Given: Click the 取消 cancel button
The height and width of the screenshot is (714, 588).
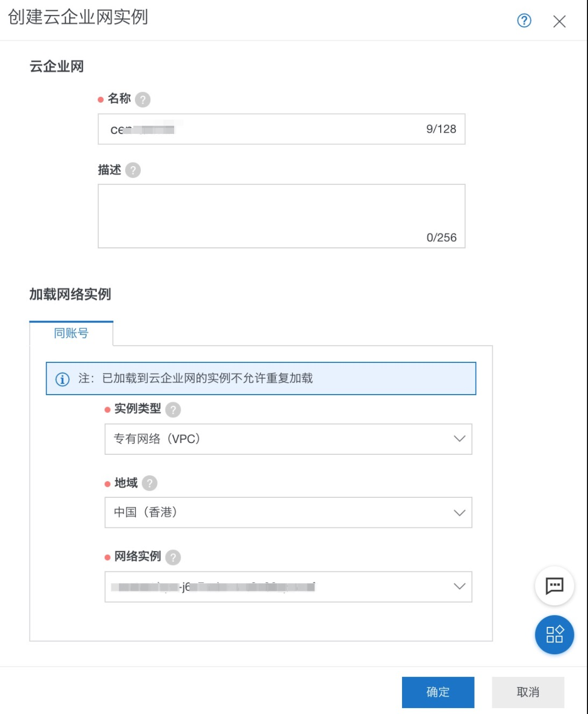Looking at the screenshot, I should pyautogui.click(x=528, y=692).
